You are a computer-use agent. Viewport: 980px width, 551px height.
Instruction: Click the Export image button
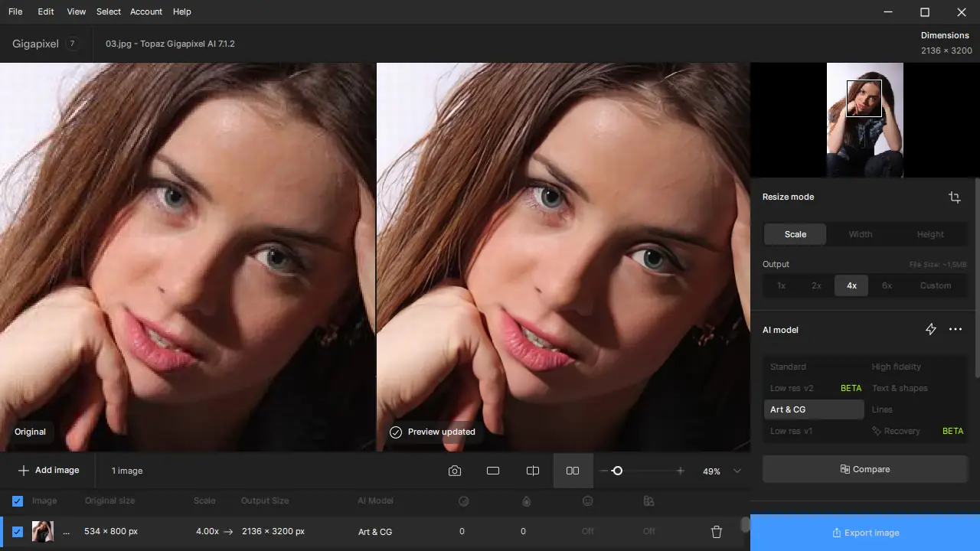[865, 533]
